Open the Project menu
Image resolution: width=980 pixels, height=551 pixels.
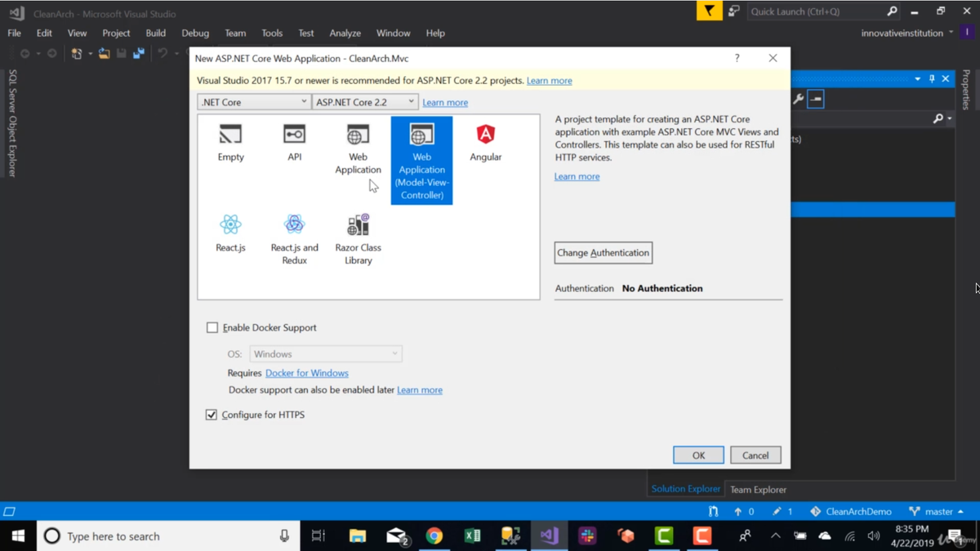tap(116, 33)
